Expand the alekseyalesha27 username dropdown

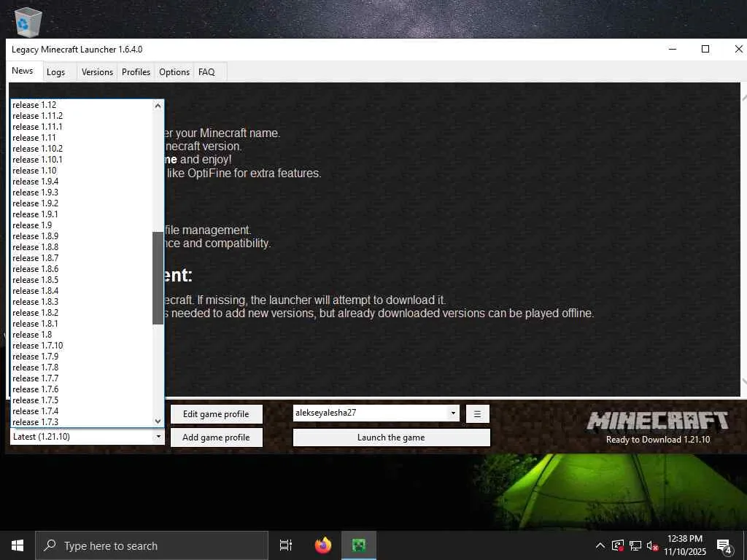tap(453, 413)
